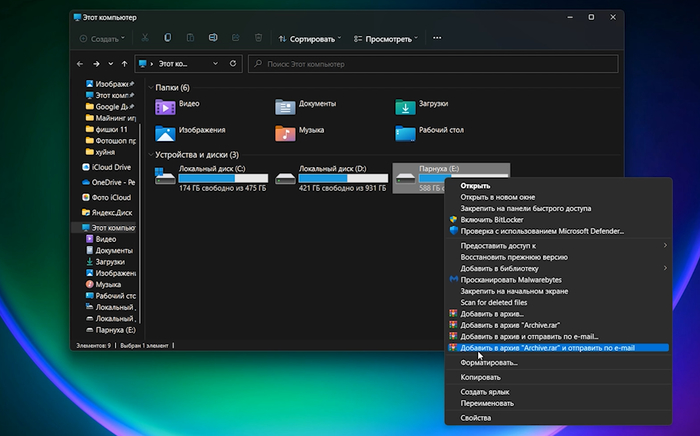The width and height of the screenshot is (700, 436).
Task: Go forward with the right arrow
Action: (96, 64)
